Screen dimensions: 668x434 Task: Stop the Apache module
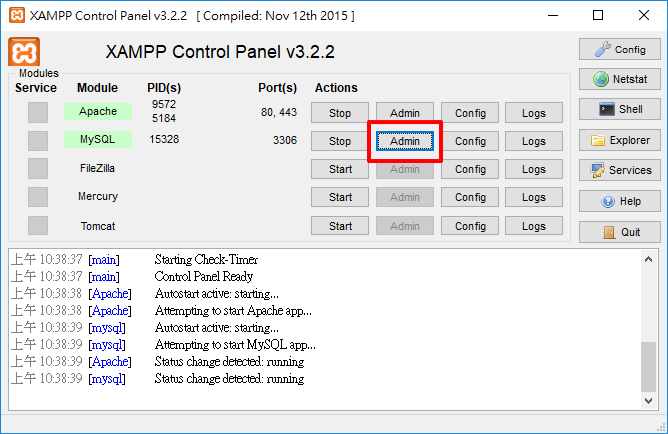click(340, 113)
